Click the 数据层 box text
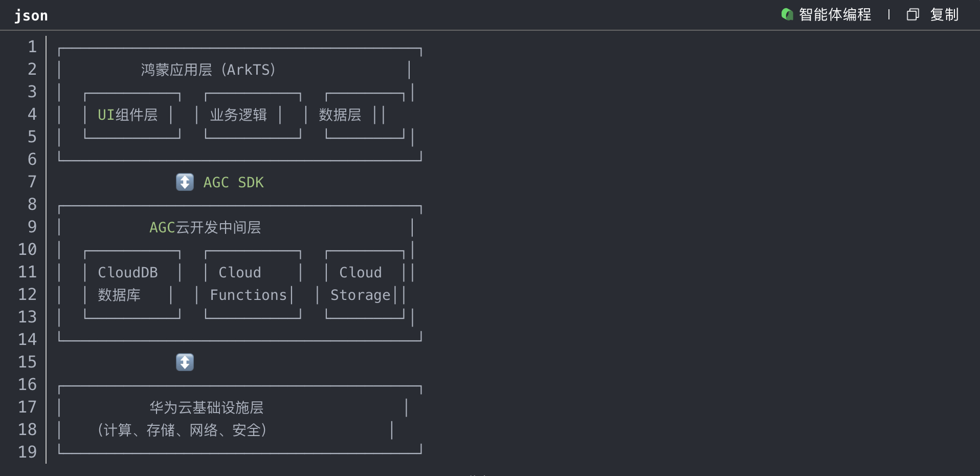This screenshot has height=476, width=980. (x=340, y=115)
